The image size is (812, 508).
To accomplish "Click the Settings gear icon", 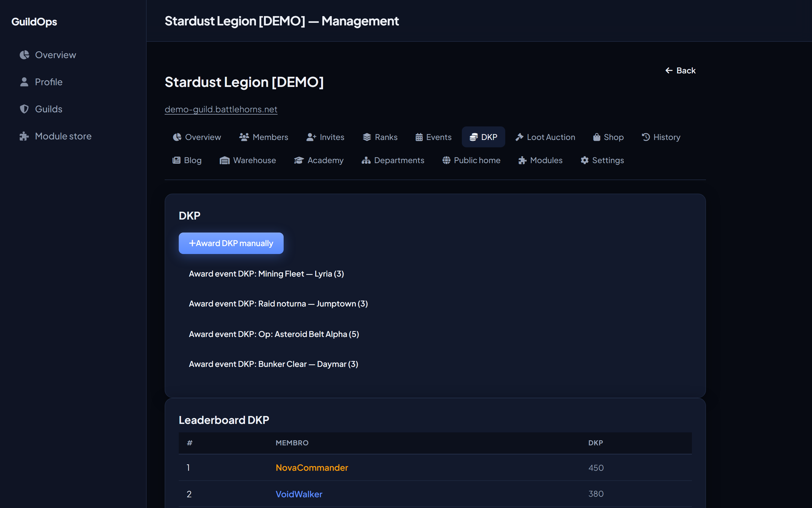I will pyautogui.click(x=584, y=160).
